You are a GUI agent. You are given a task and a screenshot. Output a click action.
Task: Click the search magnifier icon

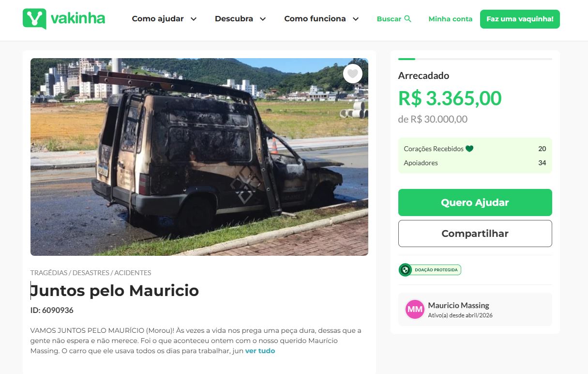point(408,19)
